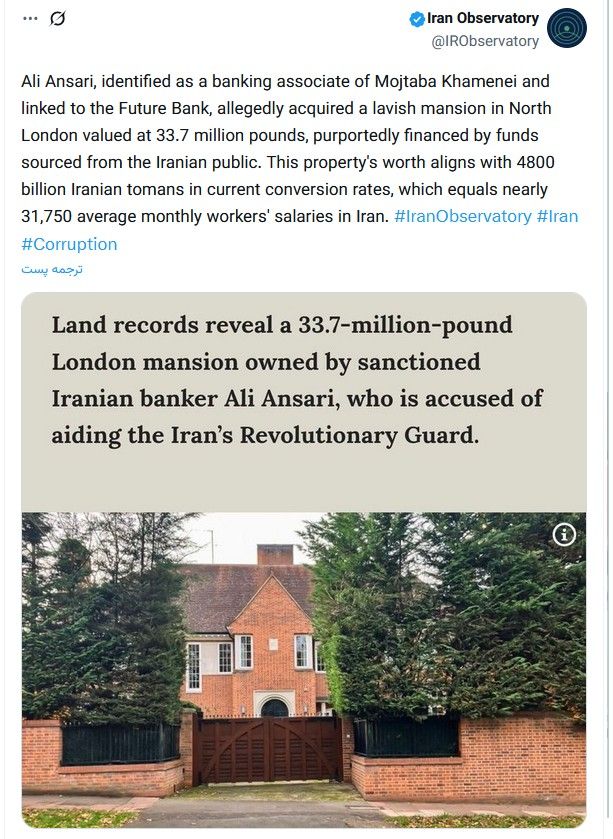
Task: Click the blue verified badge
Action: coord(417,19)
